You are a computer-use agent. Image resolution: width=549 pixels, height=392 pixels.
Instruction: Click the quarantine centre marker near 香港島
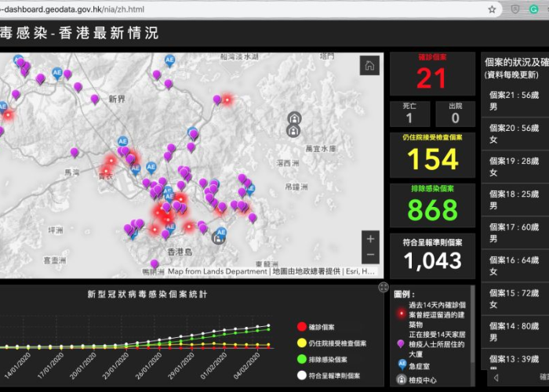tap(218, 238)
